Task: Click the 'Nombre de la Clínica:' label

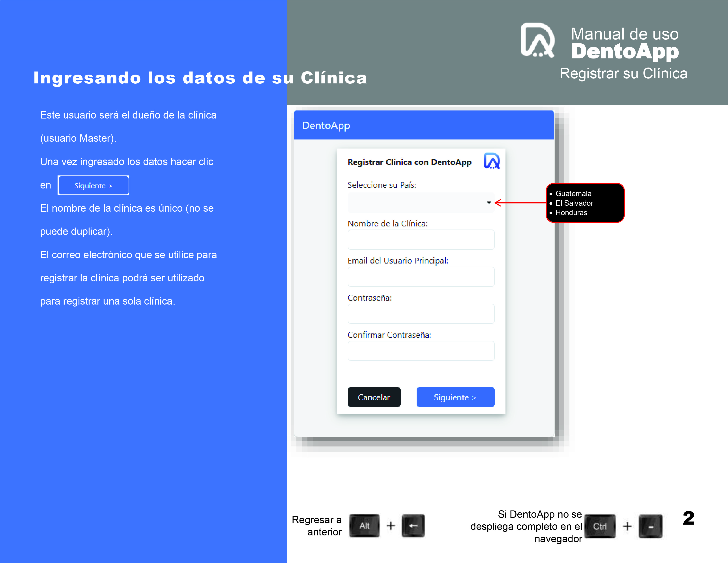Action: click(x=388, y=224)
